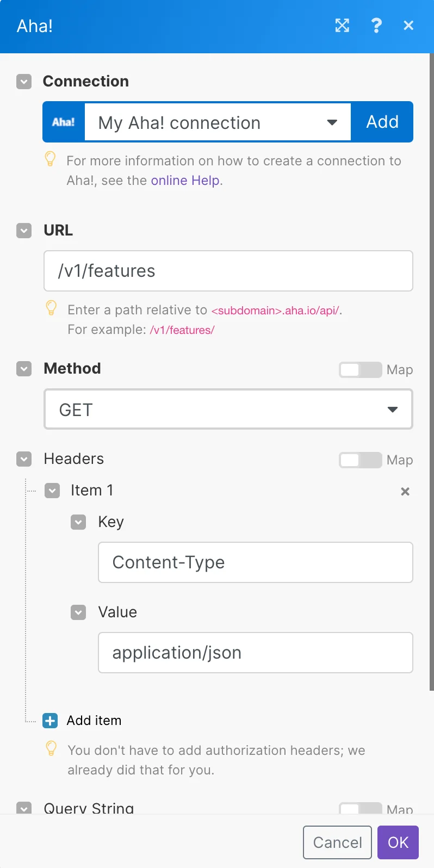The height and width of the screenshot is (868, 434).
Task: Click the Aha! logo beside the connection
Action: (64, 122)
